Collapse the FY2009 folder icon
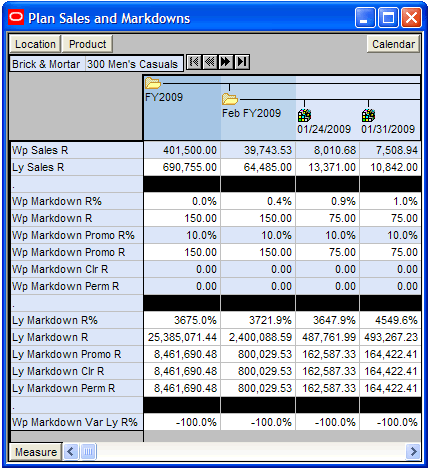Viewport: 429px width, 469px height. point(153,83)
